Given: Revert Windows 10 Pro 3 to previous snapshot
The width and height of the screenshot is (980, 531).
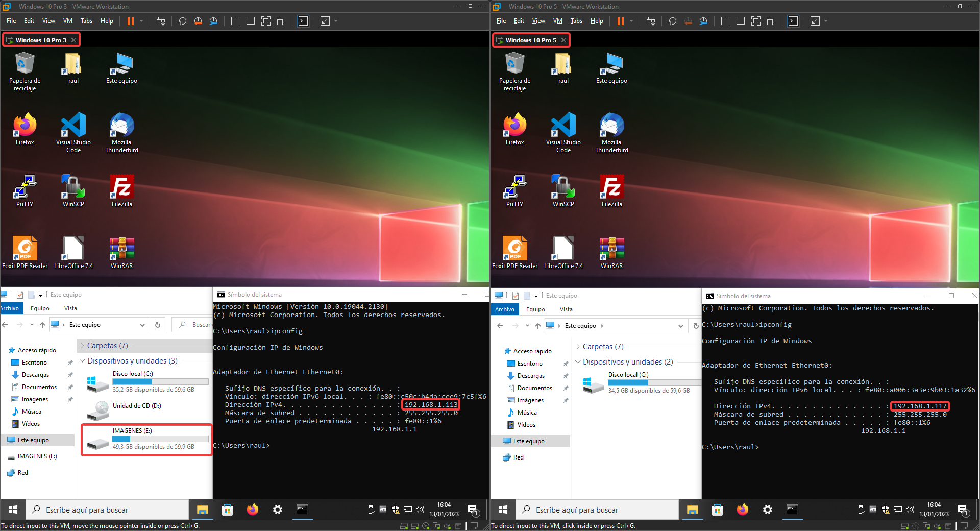Looking at the screenshot, I should pos(198,21).
